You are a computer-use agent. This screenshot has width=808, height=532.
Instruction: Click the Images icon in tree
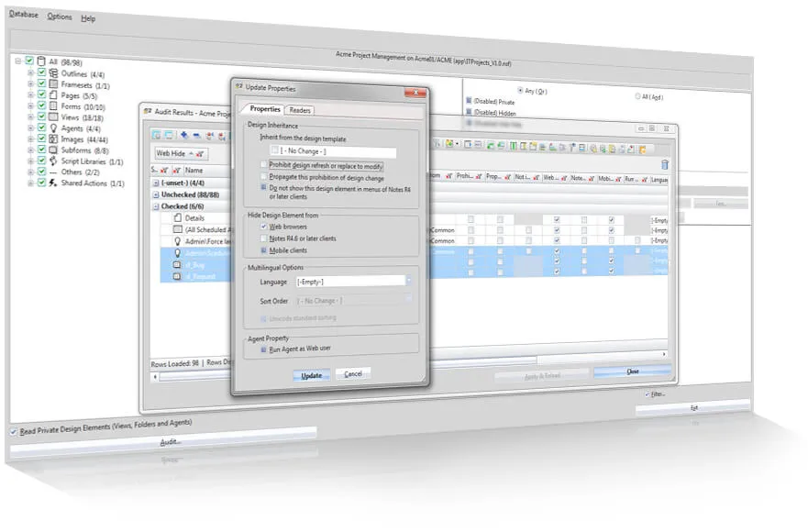[x=53, y=139]
